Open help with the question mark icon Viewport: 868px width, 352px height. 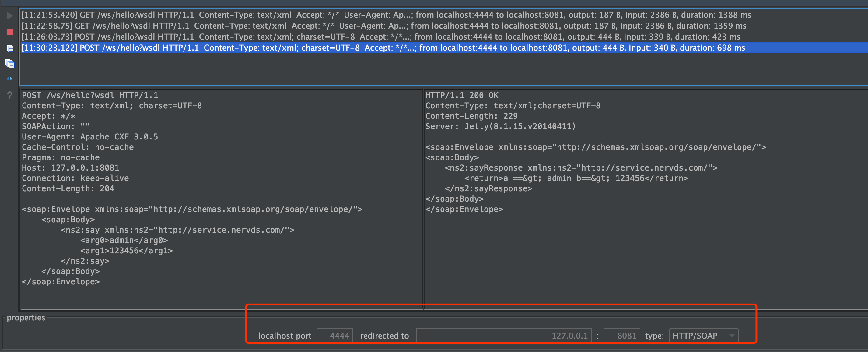coord(10,95)
